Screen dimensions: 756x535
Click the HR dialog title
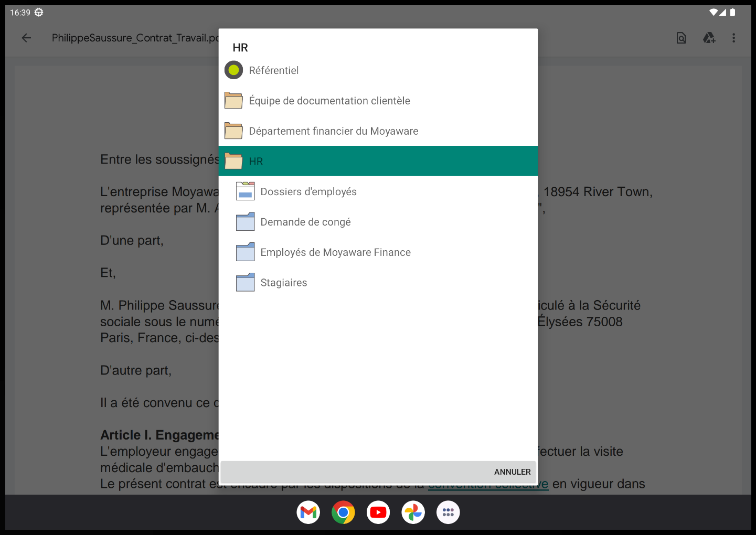pyautogui.click(x=240, y=48)
